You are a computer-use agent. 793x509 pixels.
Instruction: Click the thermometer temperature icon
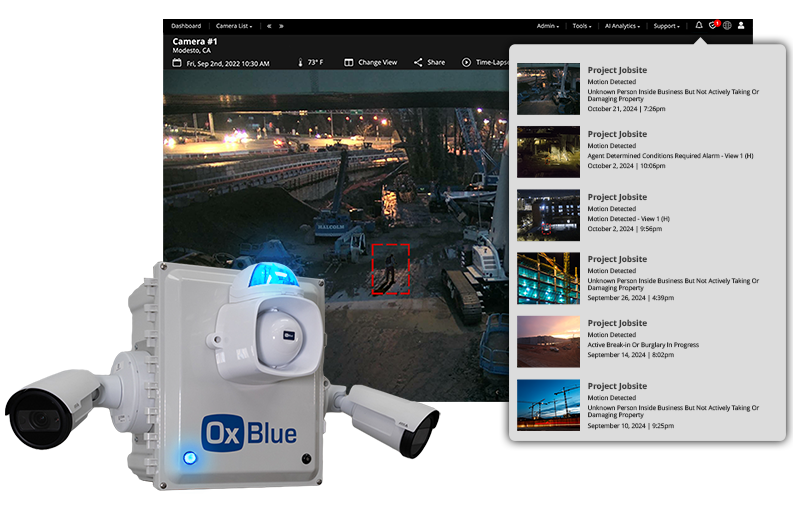point(299,63)
